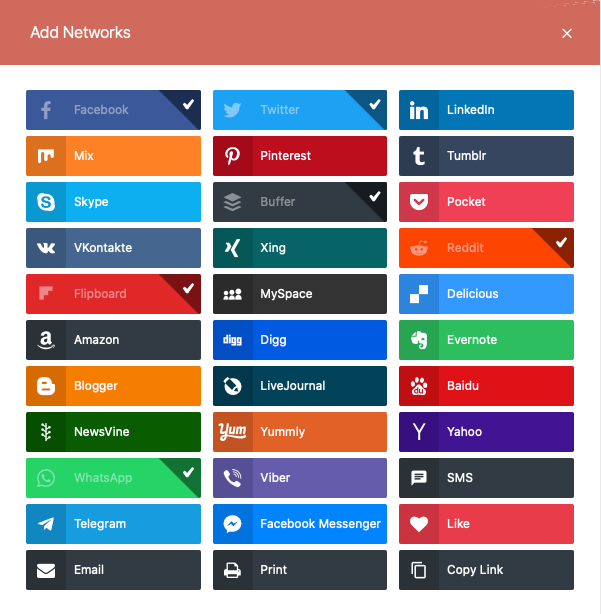The height and width of the screenshot is (614, 601).
Task: Add the Print network button
Action: coord(300,570)
